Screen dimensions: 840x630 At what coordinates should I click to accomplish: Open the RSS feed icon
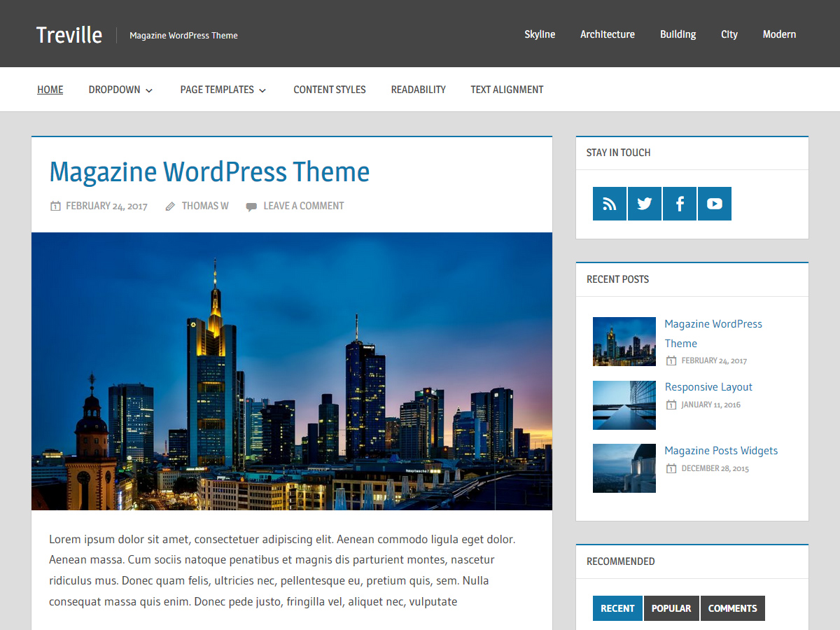tap(609, 203)
